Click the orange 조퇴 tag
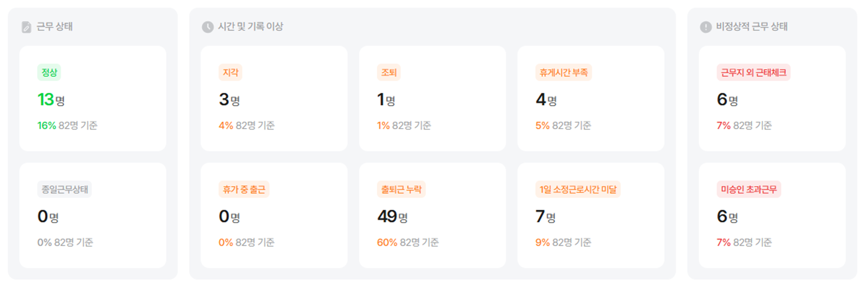 (389, 72)
